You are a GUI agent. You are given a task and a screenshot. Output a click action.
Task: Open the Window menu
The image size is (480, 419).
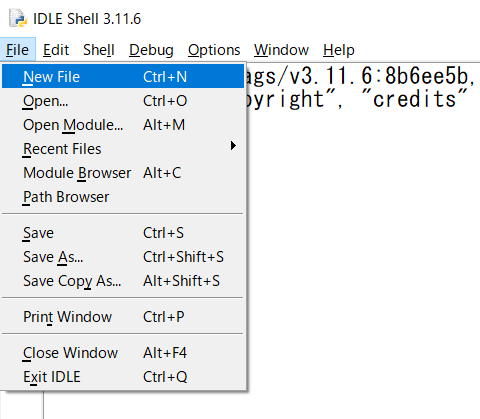(x=281, y=50)
